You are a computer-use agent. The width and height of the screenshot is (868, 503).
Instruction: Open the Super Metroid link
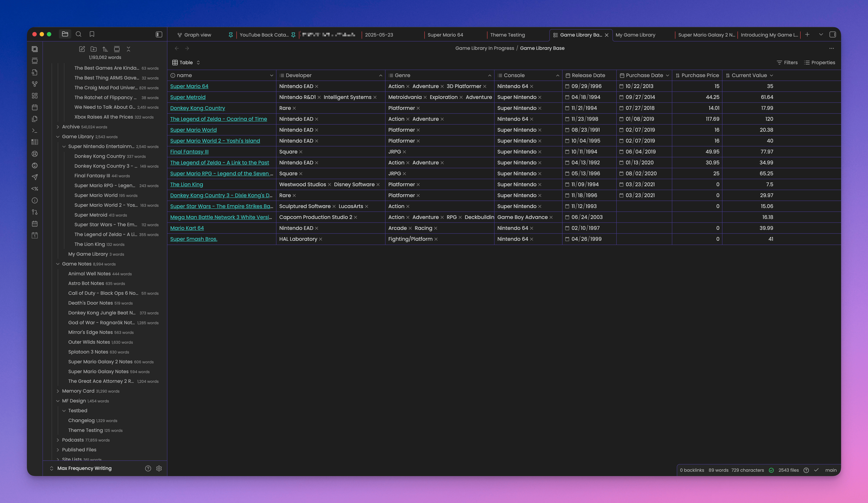[188, 97]
